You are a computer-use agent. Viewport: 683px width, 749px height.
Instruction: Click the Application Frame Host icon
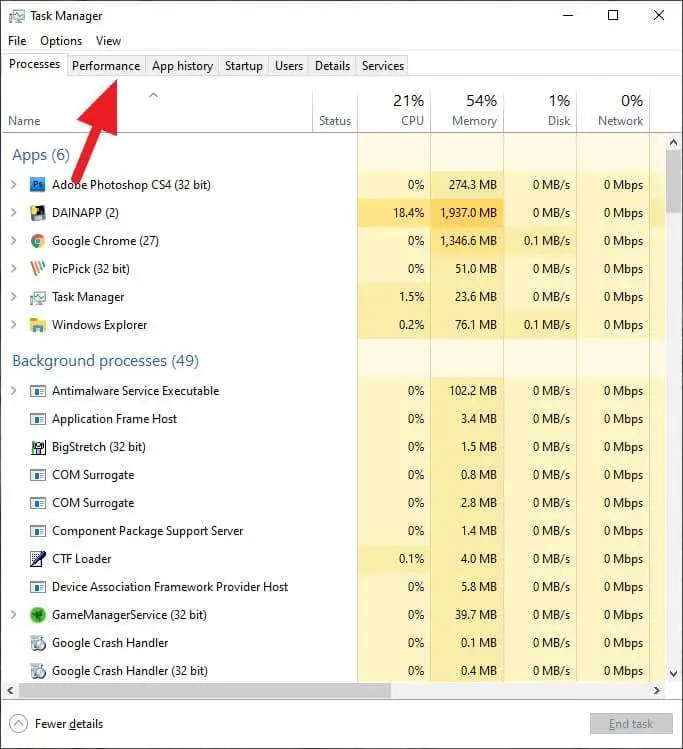click(37, 419)
